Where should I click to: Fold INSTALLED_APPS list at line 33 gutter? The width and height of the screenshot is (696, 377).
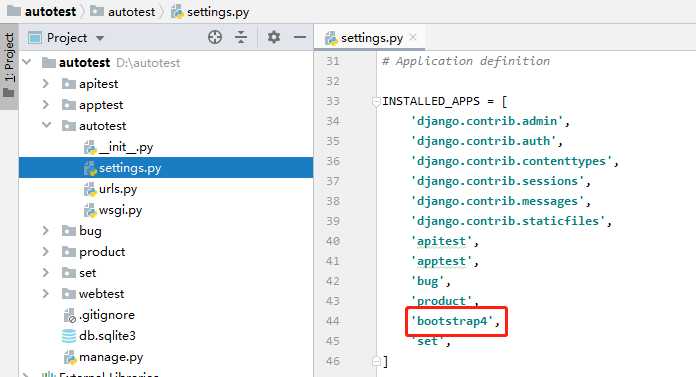click(x=376, y=102)
